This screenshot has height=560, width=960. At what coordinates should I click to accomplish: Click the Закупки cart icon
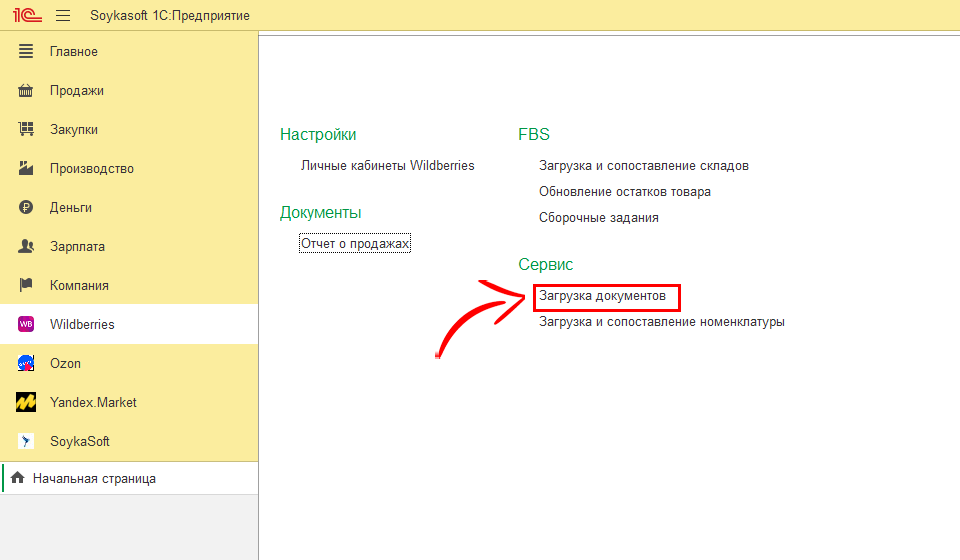tap(27, 129)
